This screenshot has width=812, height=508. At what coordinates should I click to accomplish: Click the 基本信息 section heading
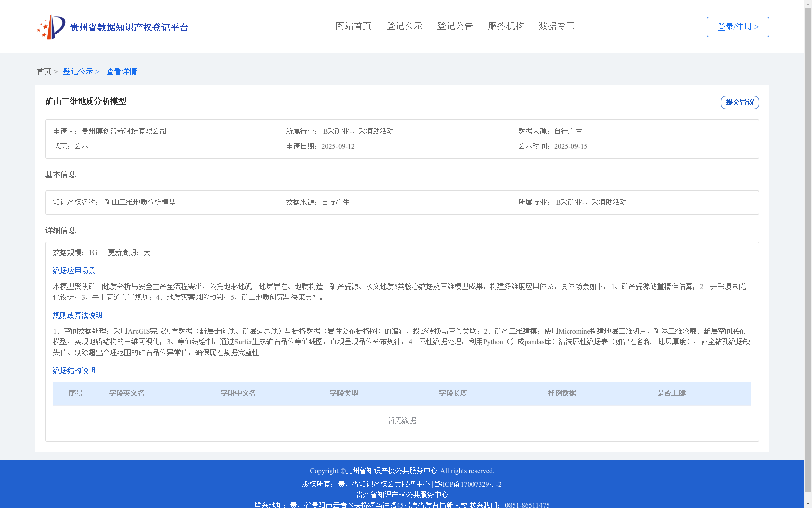click(60, 175)
